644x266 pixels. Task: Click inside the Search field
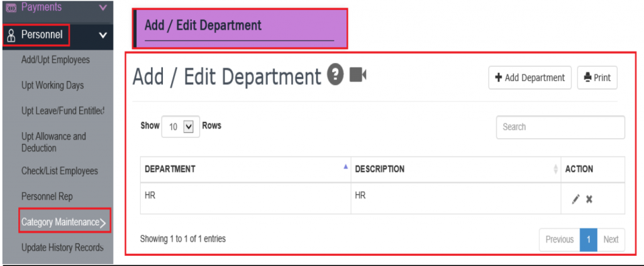pos(560,127)
